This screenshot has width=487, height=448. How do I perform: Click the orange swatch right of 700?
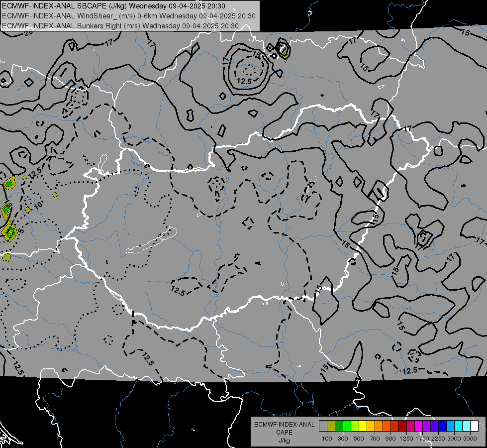click(379, 426)
